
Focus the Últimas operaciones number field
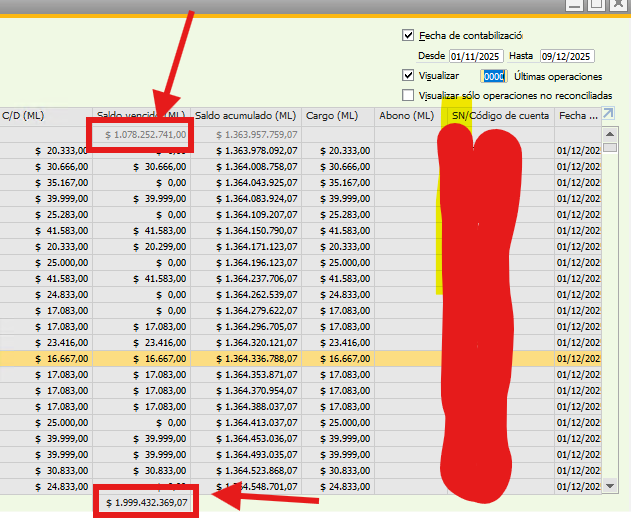494,76
